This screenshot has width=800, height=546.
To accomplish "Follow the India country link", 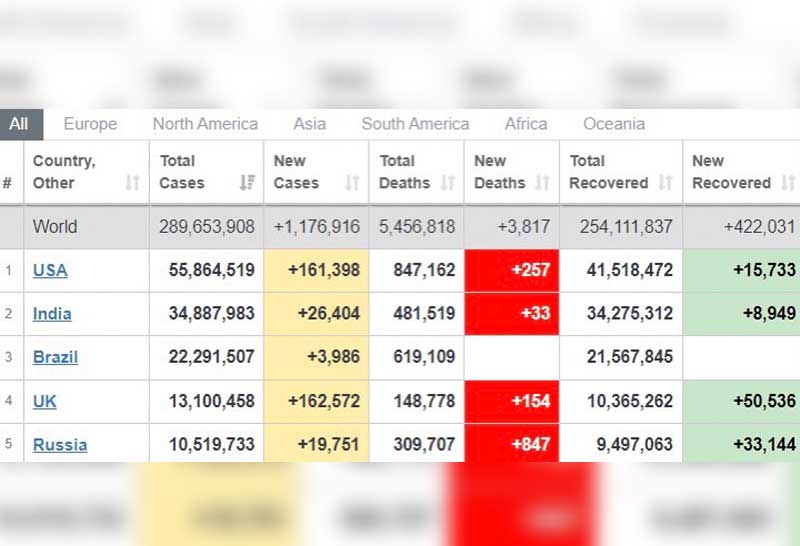I will (x=52, y=314).
